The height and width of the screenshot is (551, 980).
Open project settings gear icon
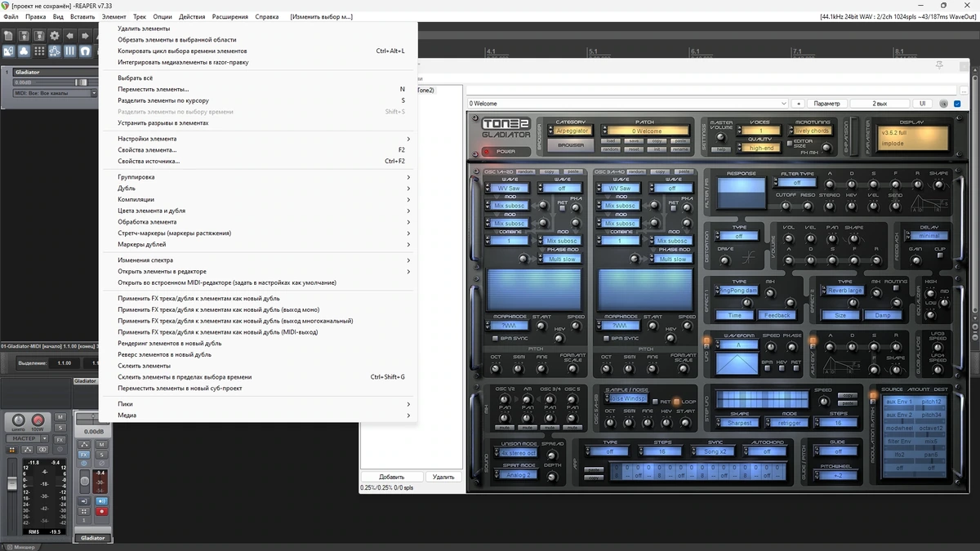(x=55, y=36)
